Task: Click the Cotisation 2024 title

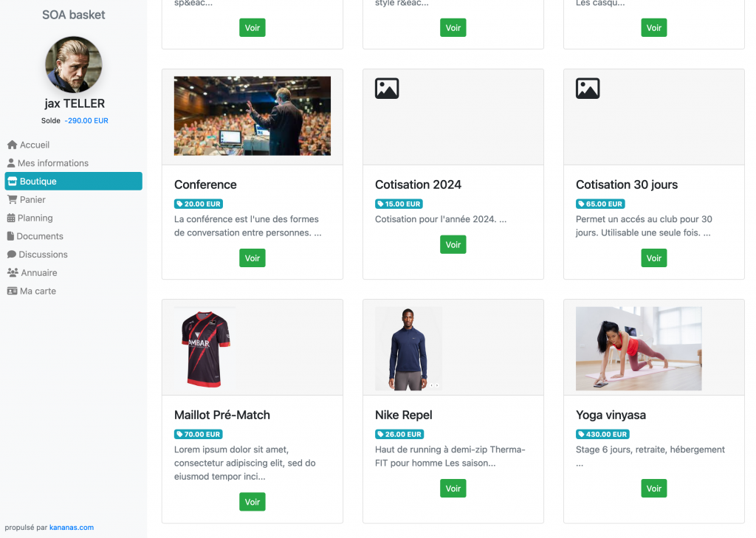Action: click(418, 184)
